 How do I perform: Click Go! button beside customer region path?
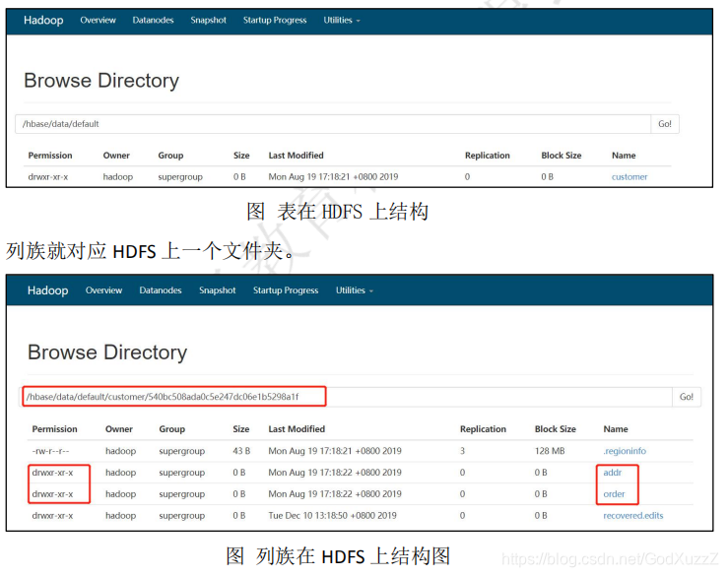[687, 397]
